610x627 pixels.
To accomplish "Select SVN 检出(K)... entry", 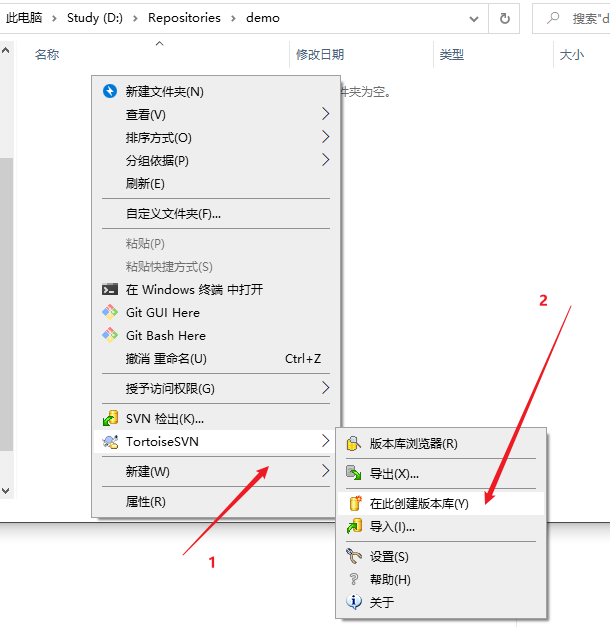I will pos(216,418).
